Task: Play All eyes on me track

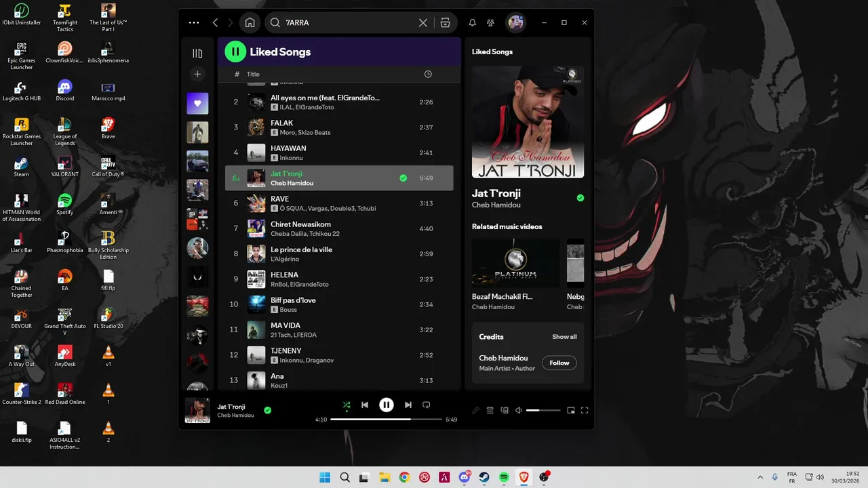Action: [339, 102]
